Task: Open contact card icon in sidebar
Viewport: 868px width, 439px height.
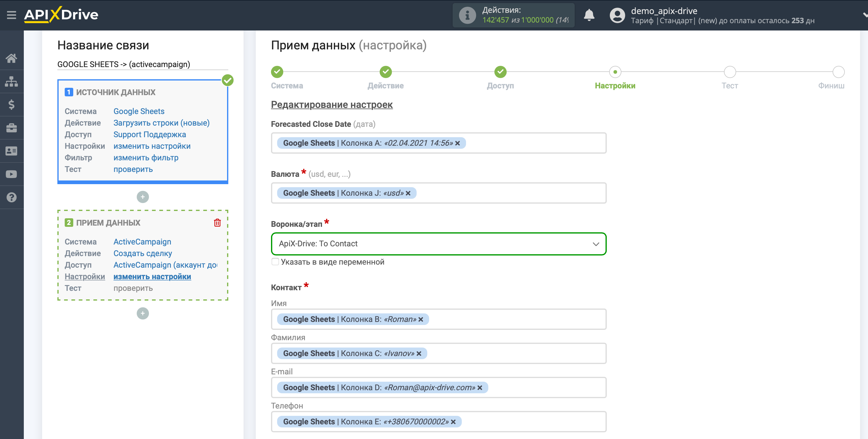Action: tap(12, 151)
